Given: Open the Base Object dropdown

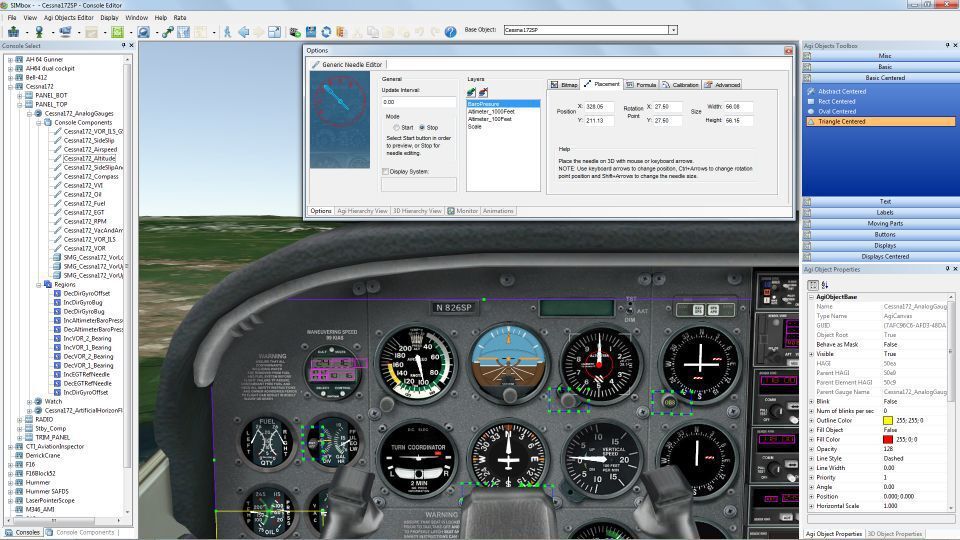Looking at the screenshot, I should pyautogui.click(x=673, y=30).
